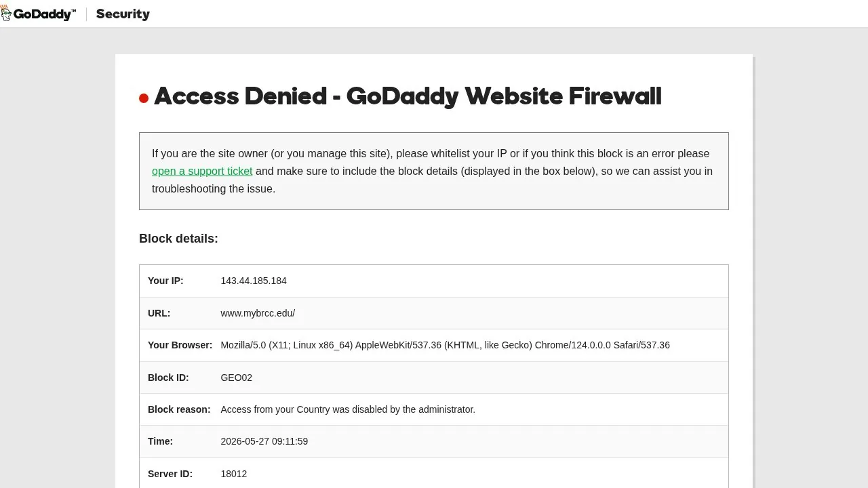Click the GoDaddy wordmark in header
Viewport: 868px width, 488px height.
[x=45, y=14]
